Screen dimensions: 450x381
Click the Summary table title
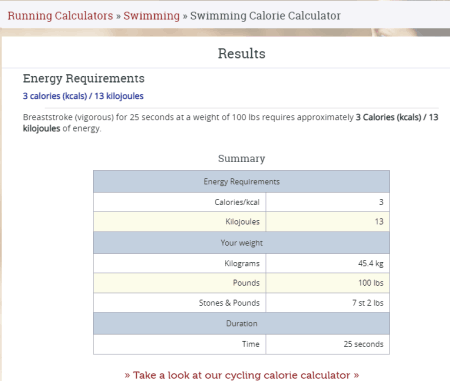tap(242, 158)
